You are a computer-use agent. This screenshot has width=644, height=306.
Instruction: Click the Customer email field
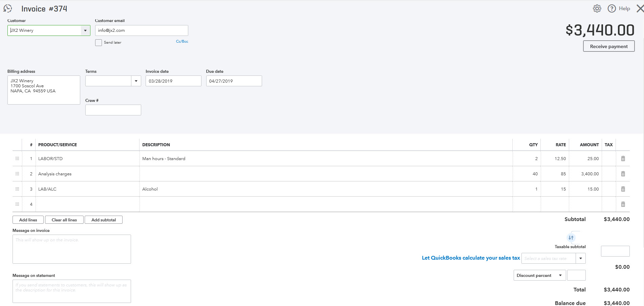coord(142,30)
